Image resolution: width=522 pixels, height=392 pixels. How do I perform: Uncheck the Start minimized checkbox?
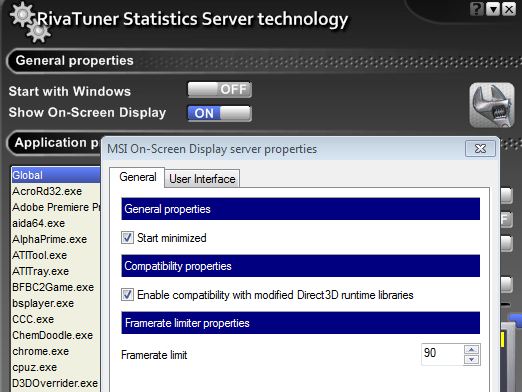(127, 238)
